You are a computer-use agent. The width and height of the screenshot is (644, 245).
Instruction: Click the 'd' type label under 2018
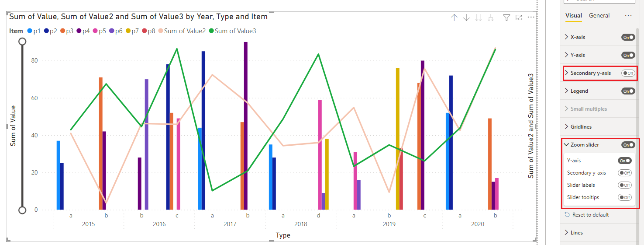pyautogui.click(x=319, y=216)
